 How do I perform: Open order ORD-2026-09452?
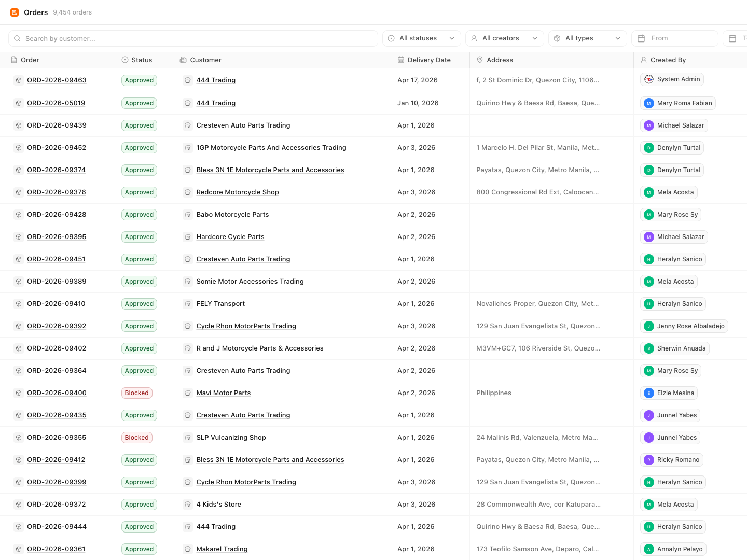pyautogui.click(x=57, y=148)
